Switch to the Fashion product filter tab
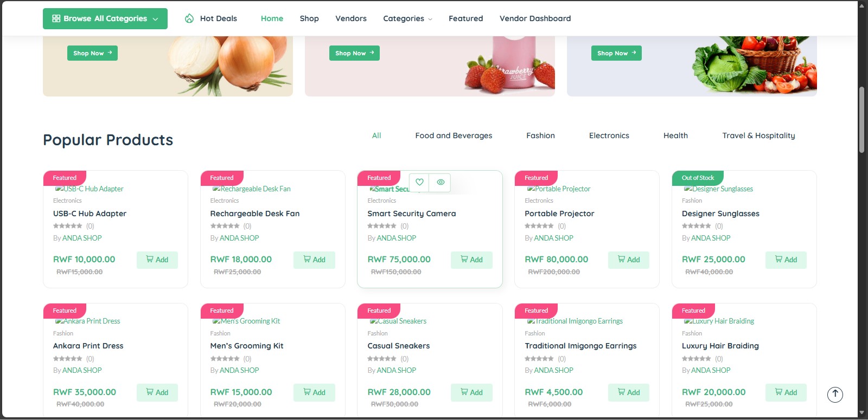 coord(540,135)
